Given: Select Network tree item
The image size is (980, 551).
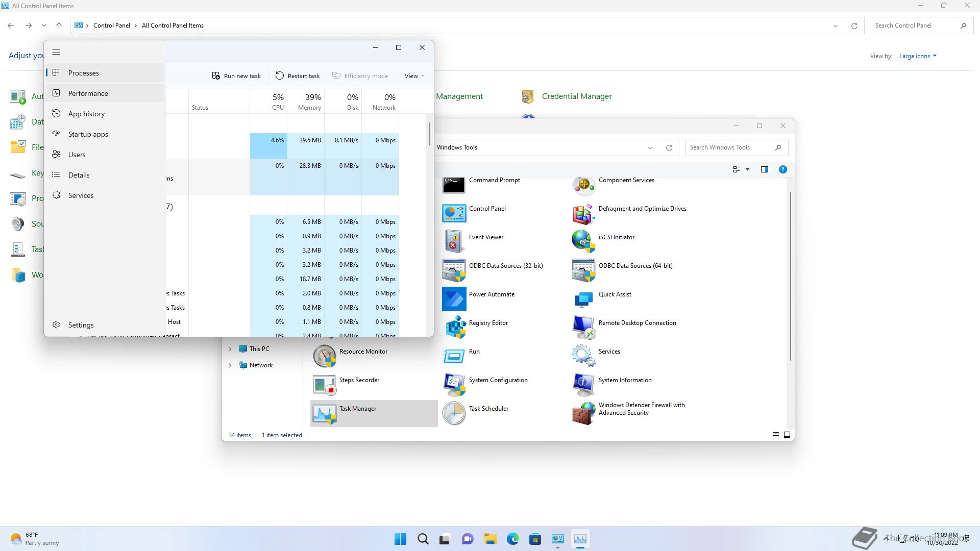Looking at the screenshot, I should tap(261, 365).
